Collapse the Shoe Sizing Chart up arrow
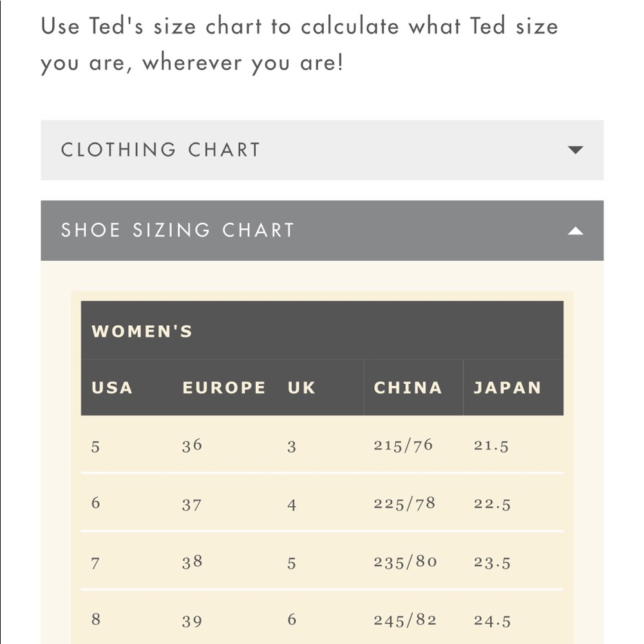 pyautogui.click(x=575, y=231)
